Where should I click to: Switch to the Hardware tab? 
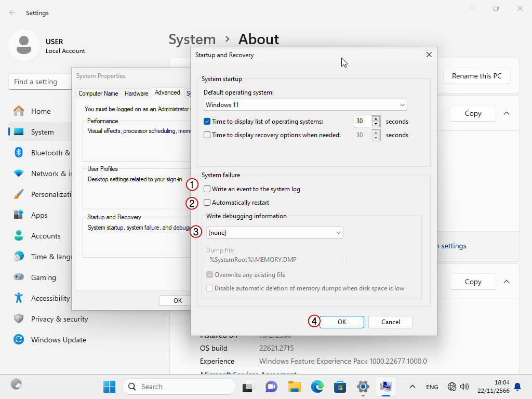pos(136,94)
